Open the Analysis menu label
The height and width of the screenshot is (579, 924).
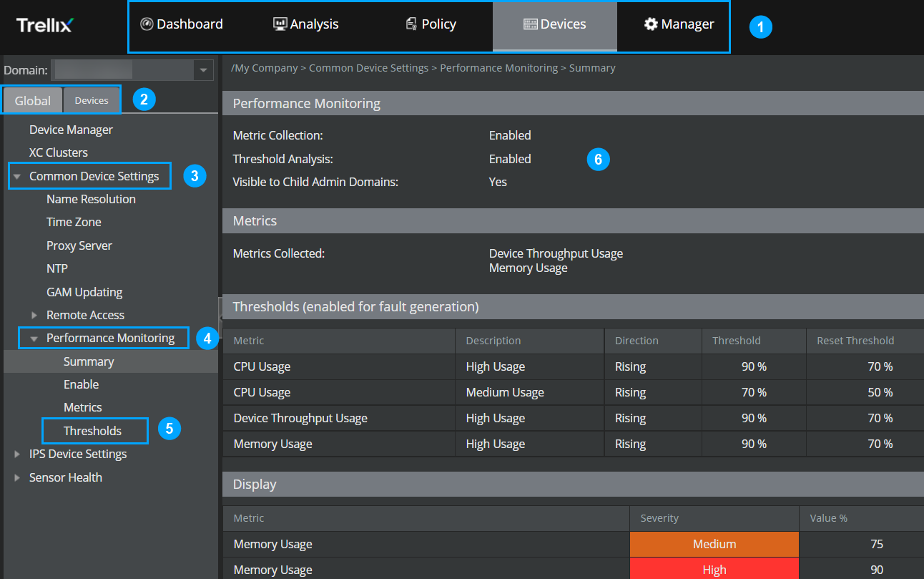pos(314,24)
